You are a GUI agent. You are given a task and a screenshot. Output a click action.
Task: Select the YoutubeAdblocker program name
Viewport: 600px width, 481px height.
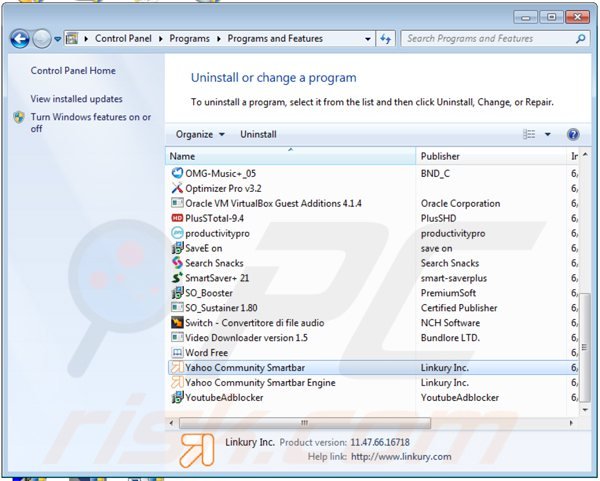coord(224,398)
